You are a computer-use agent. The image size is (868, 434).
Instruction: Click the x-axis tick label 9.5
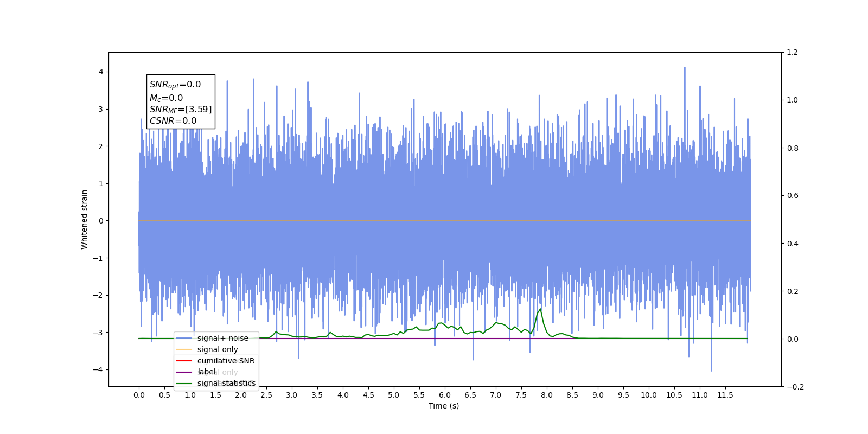623,395
